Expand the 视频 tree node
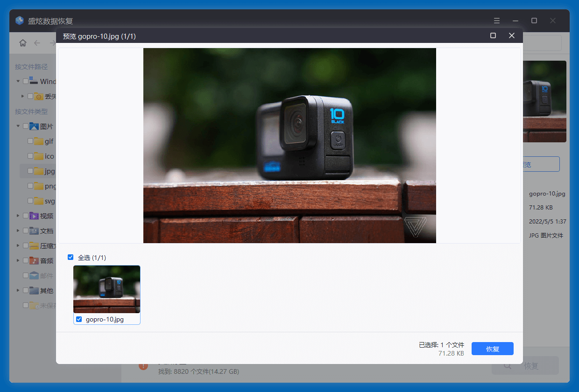This screenshot has height=392, width=579. 18,216
